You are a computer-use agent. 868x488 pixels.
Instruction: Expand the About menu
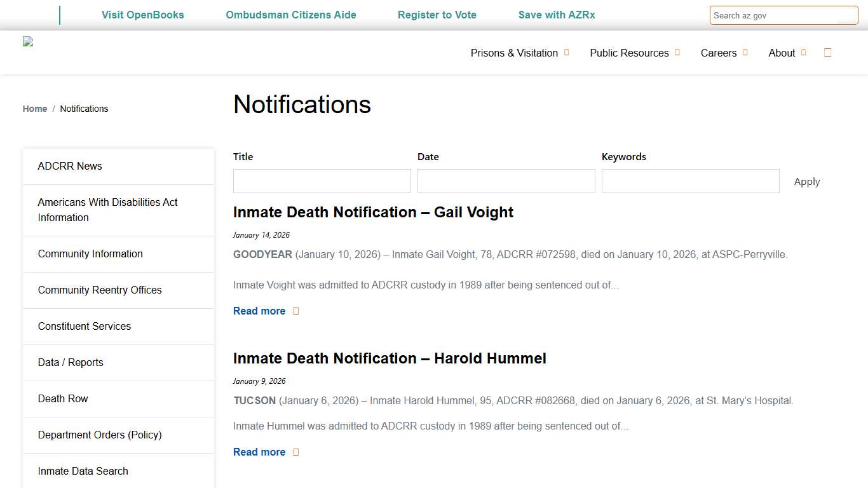tap(782, 53)
